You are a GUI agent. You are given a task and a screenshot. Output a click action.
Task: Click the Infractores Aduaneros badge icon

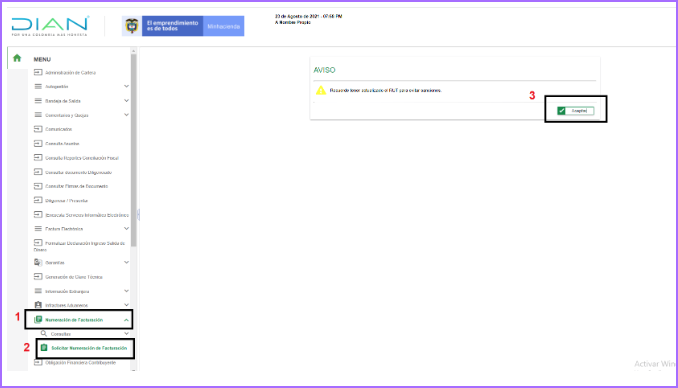click(38, 305)
